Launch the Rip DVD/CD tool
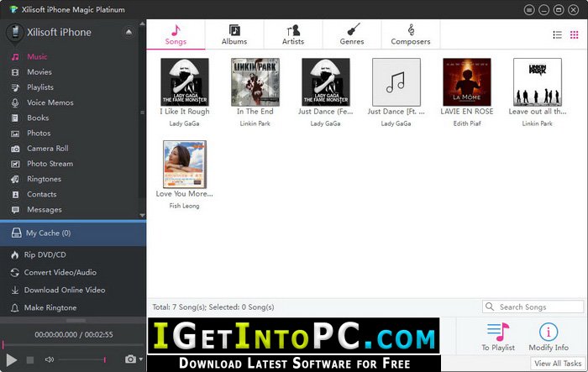Image resolution: width=588 pixels, height=372 pixels. point(45,255)
